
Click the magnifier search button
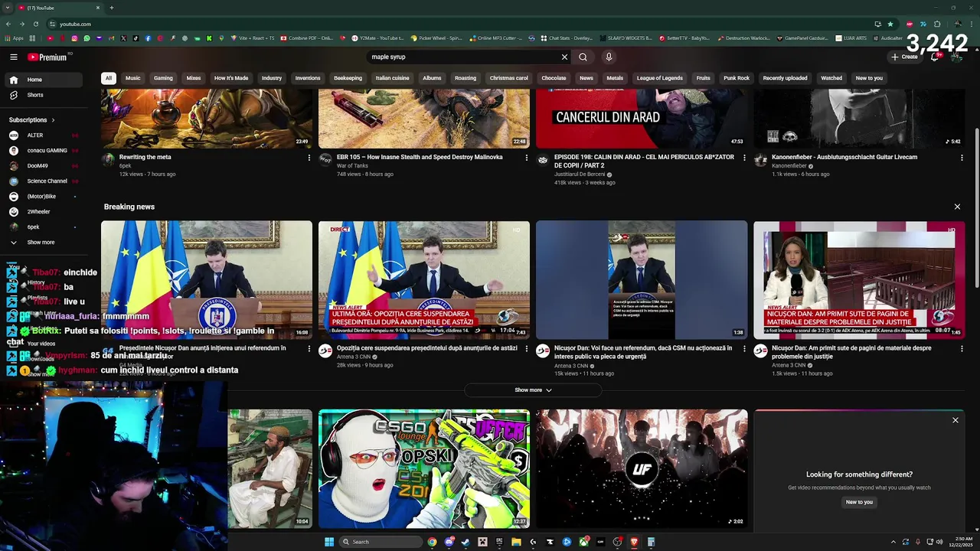(583, 57)
